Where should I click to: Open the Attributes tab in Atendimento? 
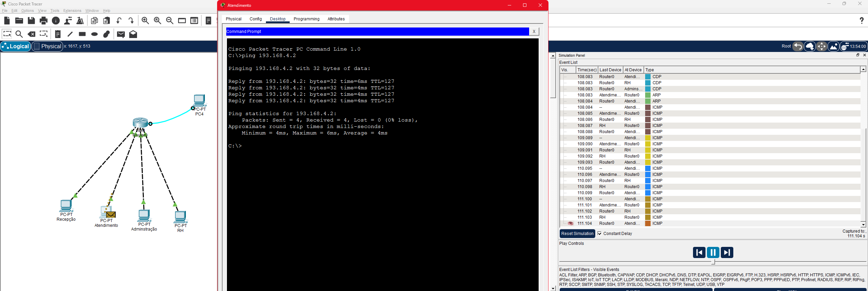click(336, 19)
